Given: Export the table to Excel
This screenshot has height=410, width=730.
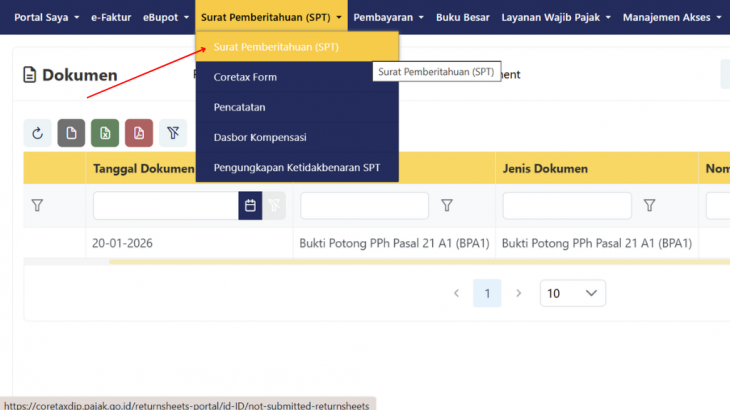Looking at the screenshot, I should [x=105, y=133].
